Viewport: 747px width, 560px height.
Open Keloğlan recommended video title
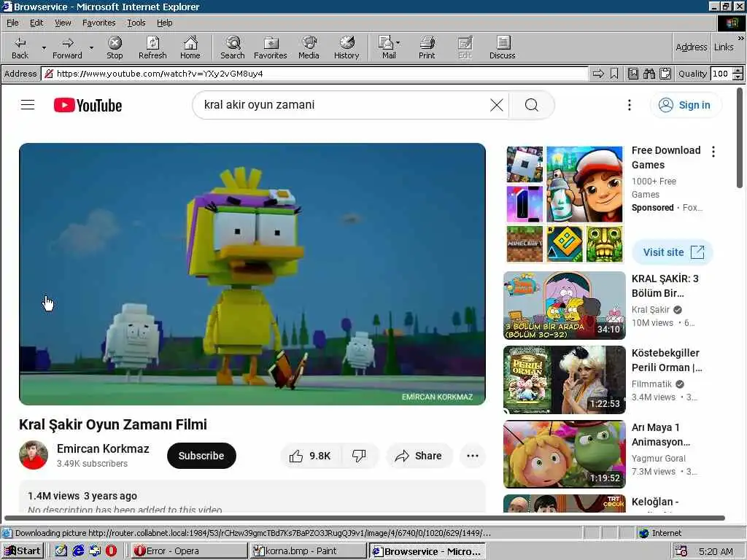(x=655, y=502)
